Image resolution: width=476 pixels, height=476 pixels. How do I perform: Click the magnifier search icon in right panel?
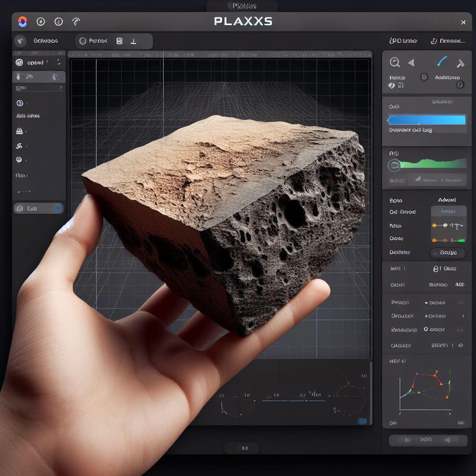(395, 62)
